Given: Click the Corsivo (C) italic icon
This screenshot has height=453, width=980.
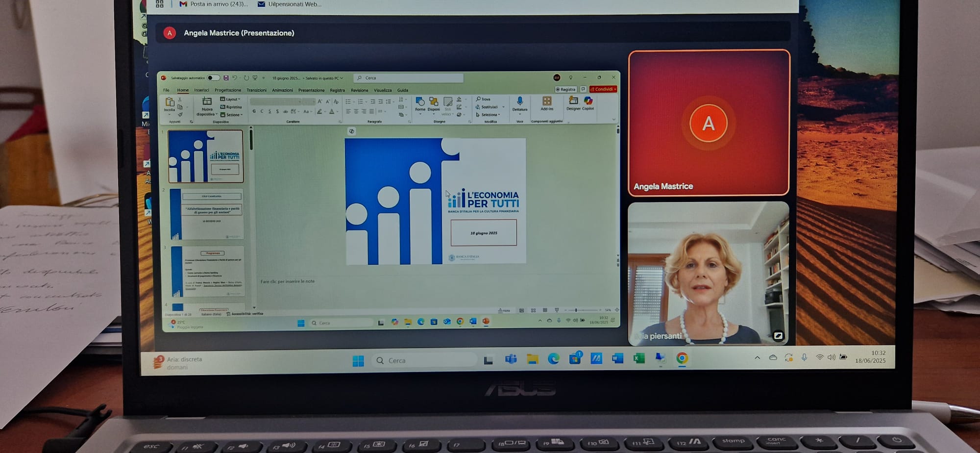Looking at the screenshot, I should (x=262, y=111).
